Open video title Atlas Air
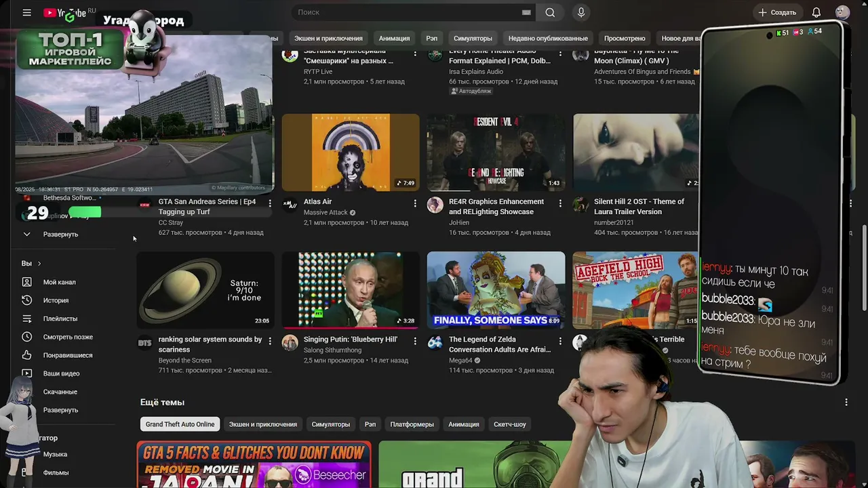This screenshot has height=488, width=868. (317, 202)
